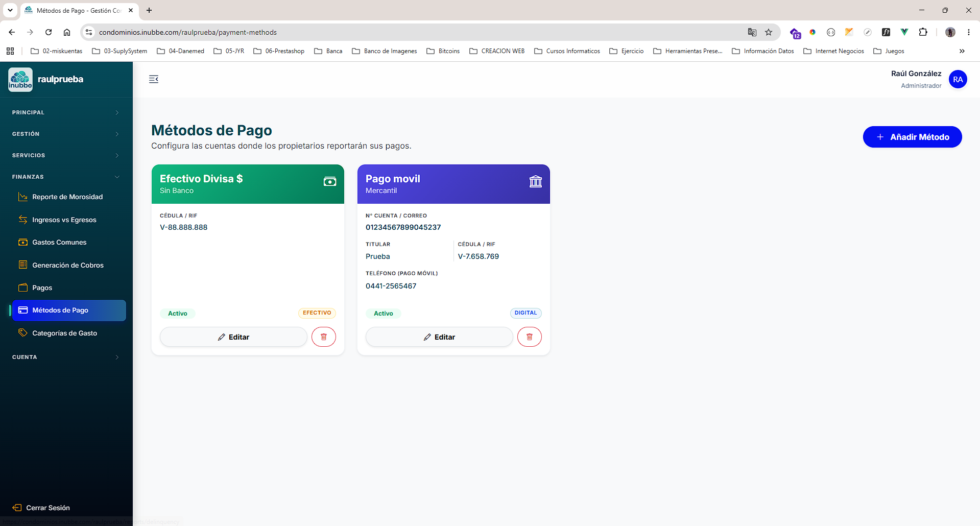Click the bank icon on Pago movil card
Image resolution: width=980 pixels, height=526 pixels.
[536, 181]
